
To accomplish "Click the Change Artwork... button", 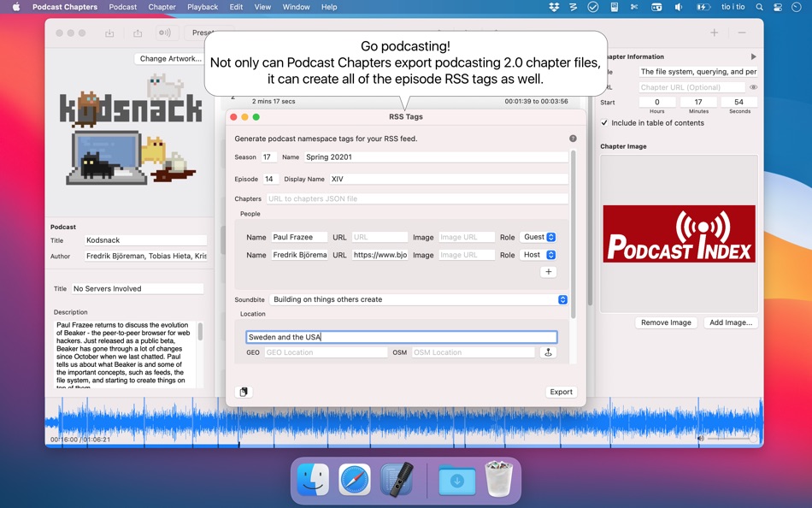I will tap(170, 58).
